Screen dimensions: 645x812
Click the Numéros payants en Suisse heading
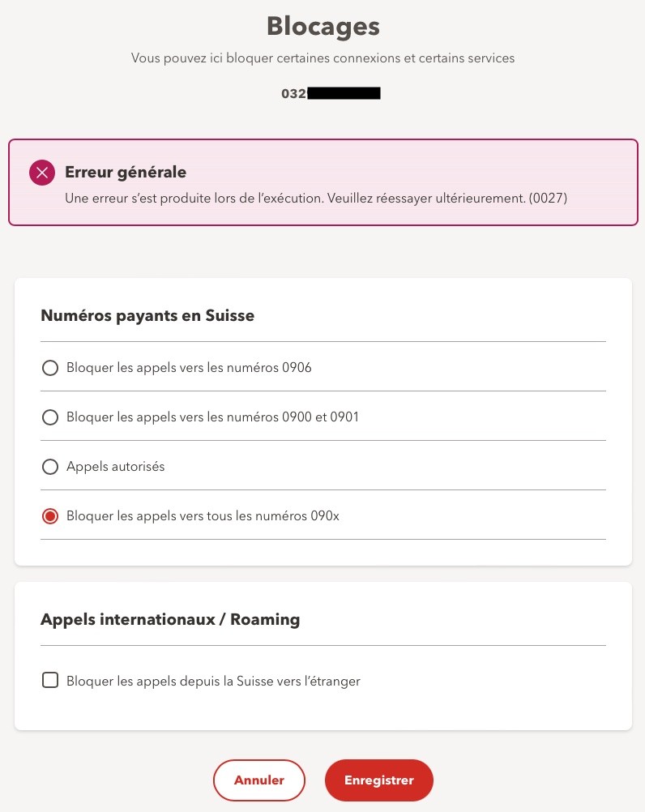147,316
